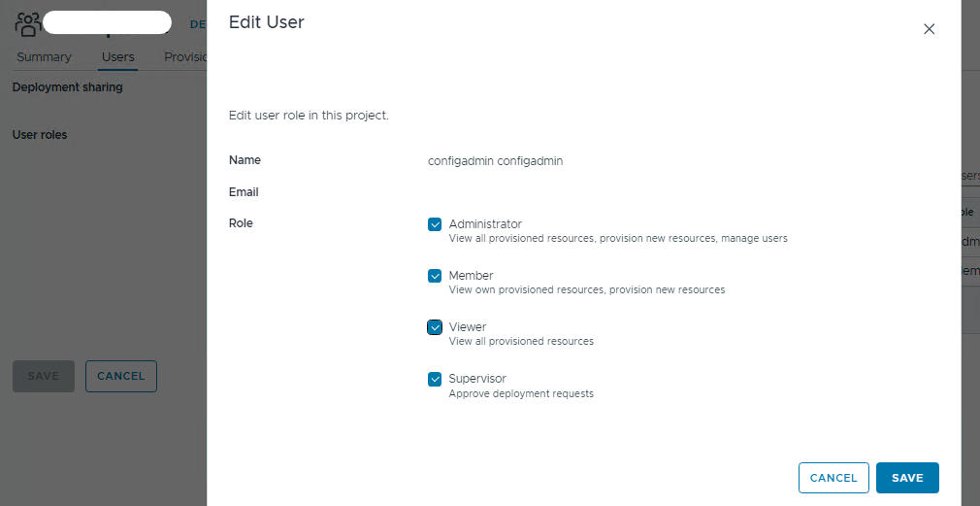Uncheck the Administrator role checkbox
The image size is (980, 506).
click(435, 224)
